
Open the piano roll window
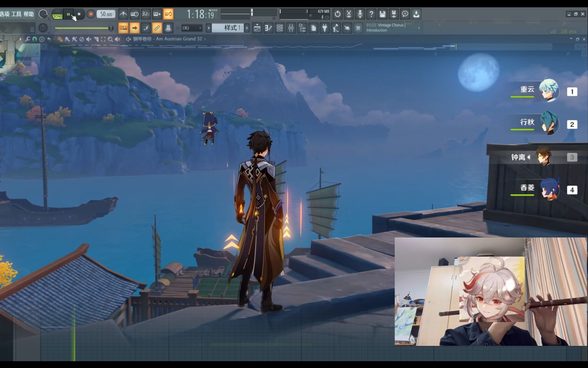(x=268, y=28)
